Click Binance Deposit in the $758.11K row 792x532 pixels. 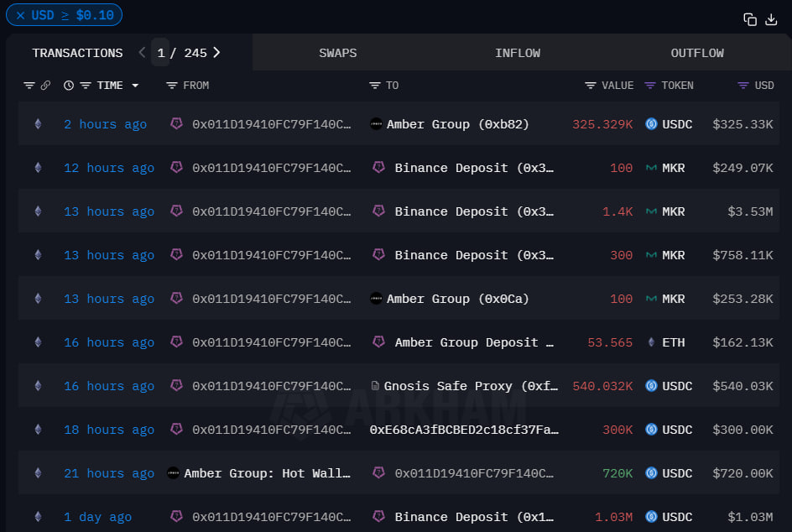click(x=474, y=255)
